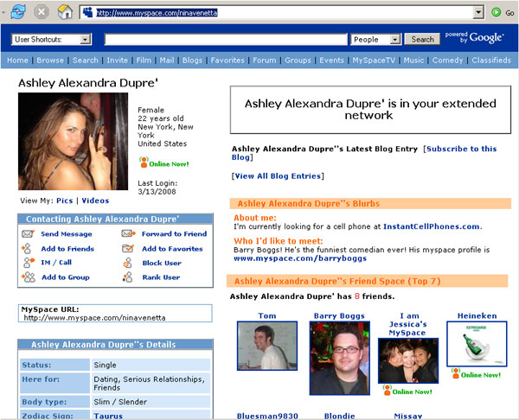Open the Favorites navigation item
Image resolution: width=519 pixels, height=420 pixels.
[x=227, y=60]
